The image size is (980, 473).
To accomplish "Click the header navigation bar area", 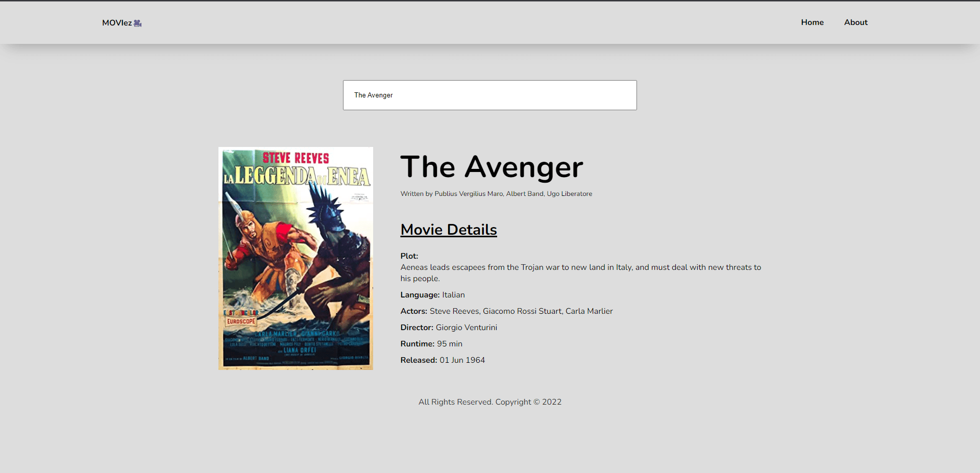I will coord(490,22).
